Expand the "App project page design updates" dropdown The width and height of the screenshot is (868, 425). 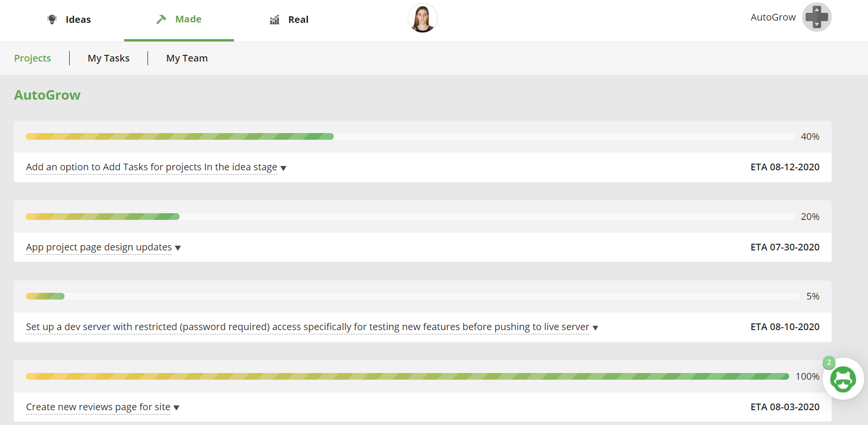(178, 248)
